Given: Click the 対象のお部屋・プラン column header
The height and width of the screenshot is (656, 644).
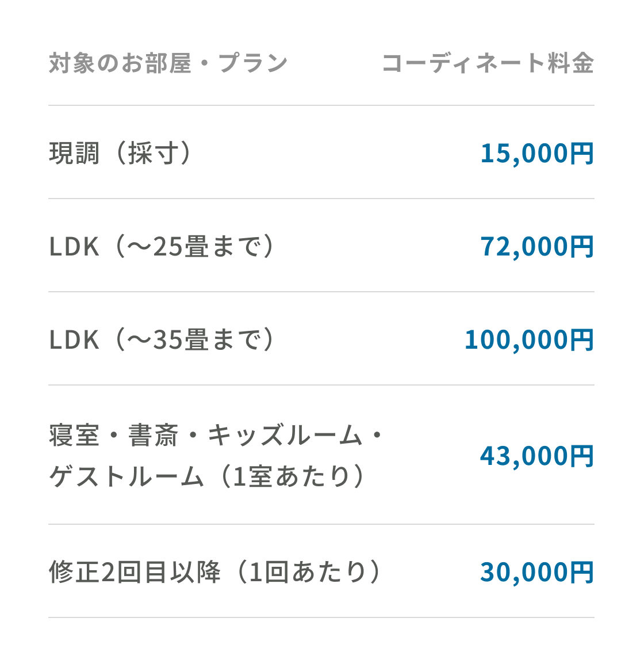Looking at the screenshot, I should (168, 63).
